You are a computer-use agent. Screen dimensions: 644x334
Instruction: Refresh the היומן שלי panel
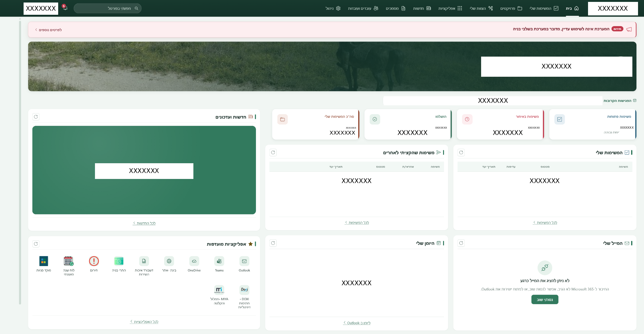click(273, 243)
